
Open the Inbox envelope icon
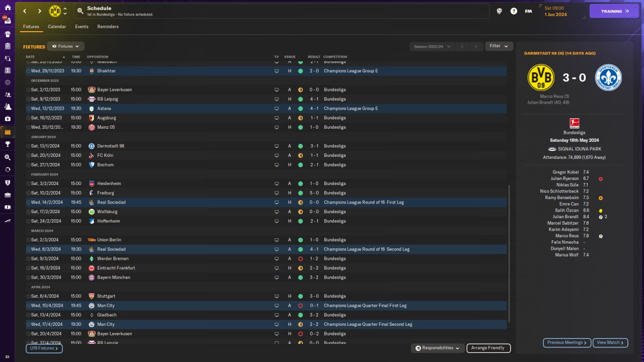coord(8,22)
